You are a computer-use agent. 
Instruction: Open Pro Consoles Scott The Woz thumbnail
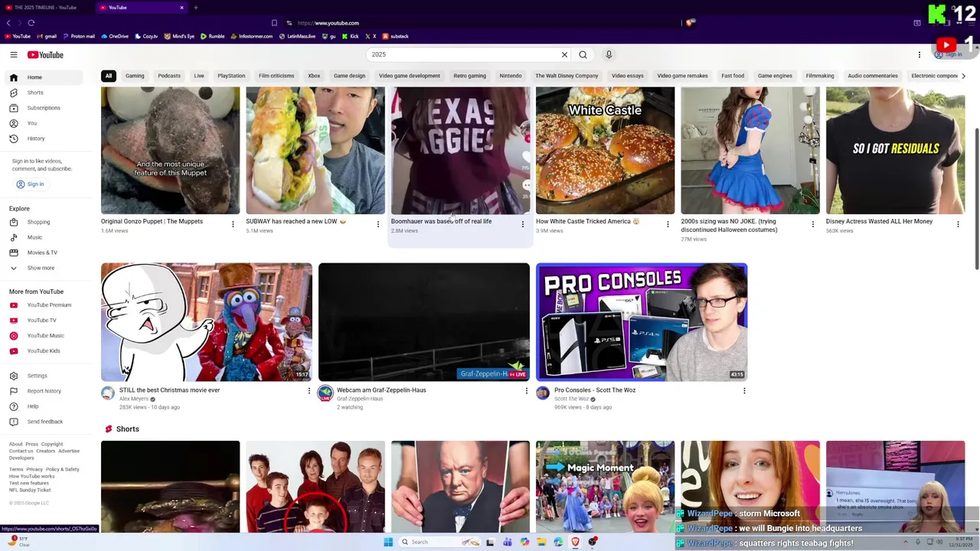(x=642, y=322)
